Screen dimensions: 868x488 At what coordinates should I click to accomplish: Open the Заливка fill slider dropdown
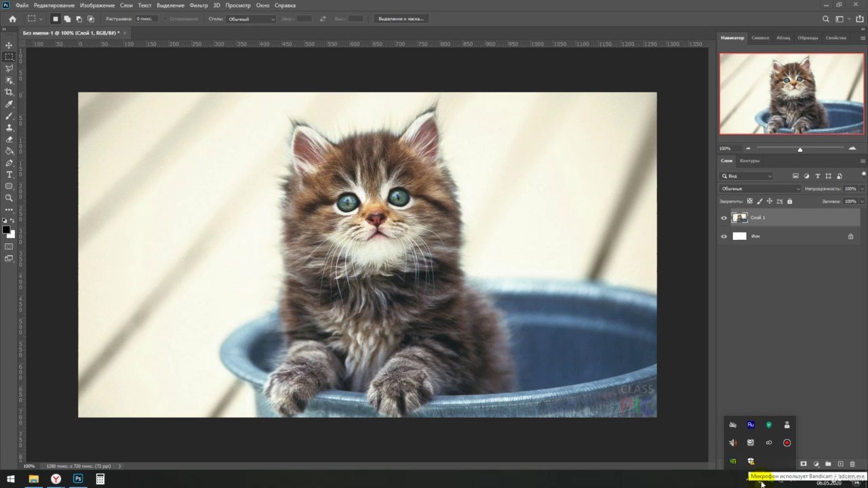[x=863, y=201]
